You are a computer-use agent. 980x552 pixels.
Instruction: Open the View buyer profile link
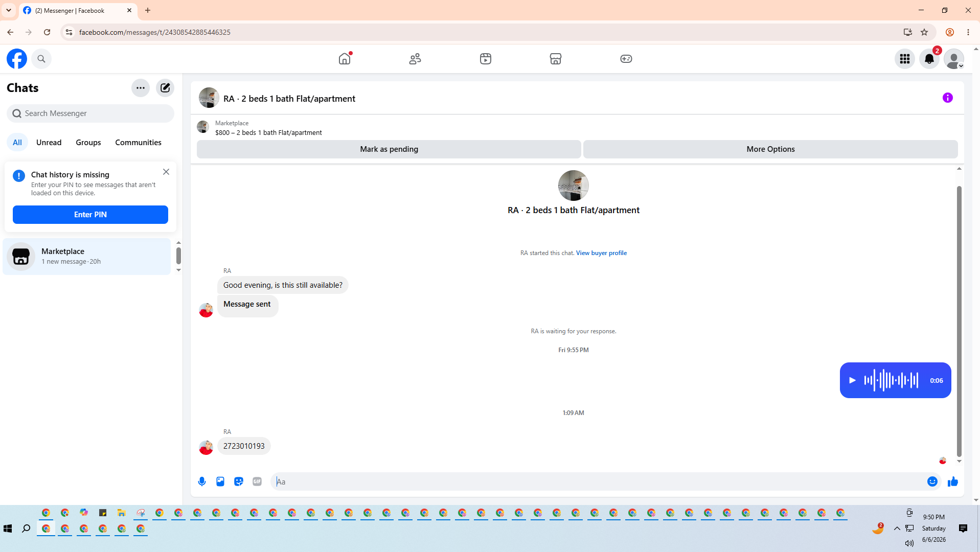coord(601,253)
